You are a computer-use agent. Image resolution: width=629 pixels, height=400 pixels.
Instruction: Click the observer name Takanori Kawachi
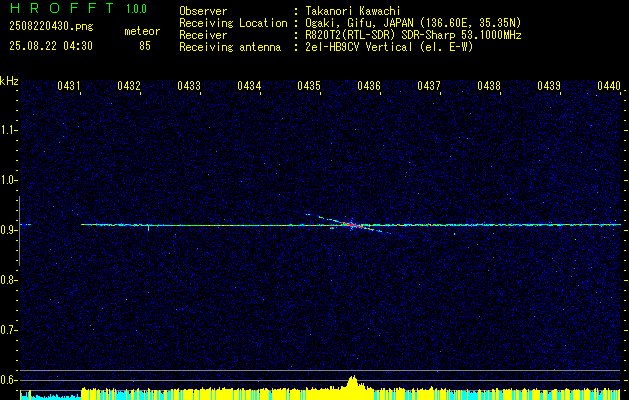pyautogui.click(x=353, y=11)
